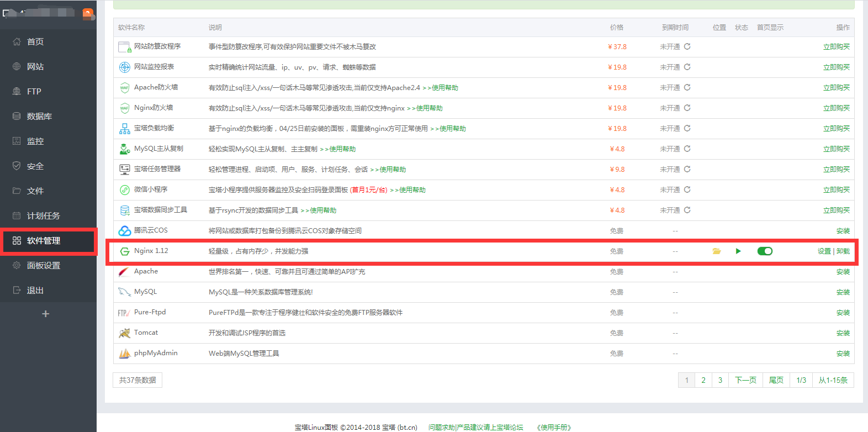Image resolution: width=868 pixels, height=432 pixels.
Task: Click 尾页 pagination button
Action: pyautogui.click(x=776, y=380)
